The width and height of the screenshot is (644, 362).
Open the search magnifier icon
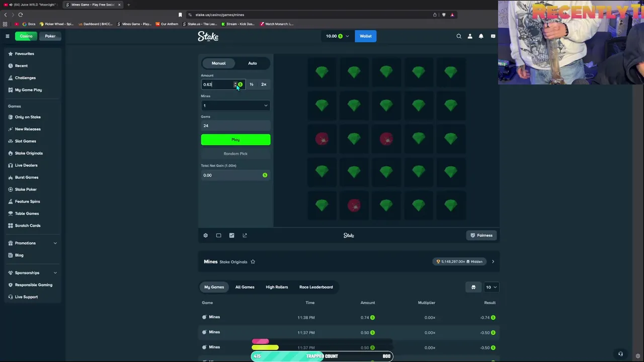pyautogui.click(x=459, y=36)
